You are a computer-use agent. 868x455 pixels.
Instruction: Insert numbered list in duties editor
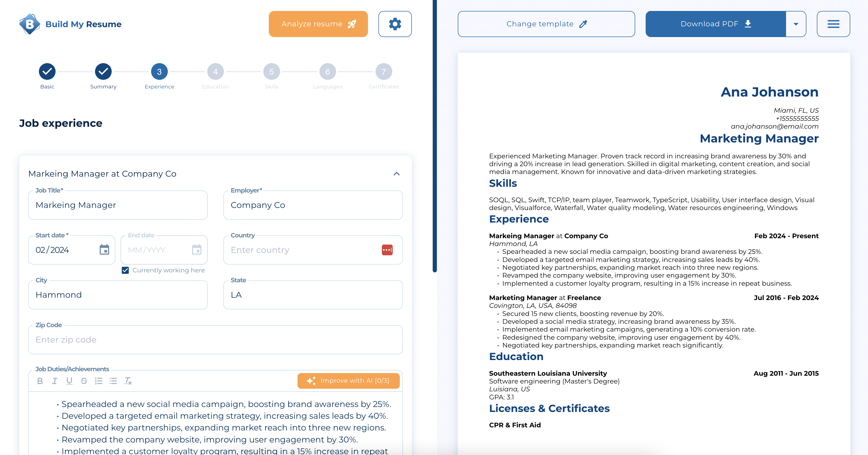(98, 381)
